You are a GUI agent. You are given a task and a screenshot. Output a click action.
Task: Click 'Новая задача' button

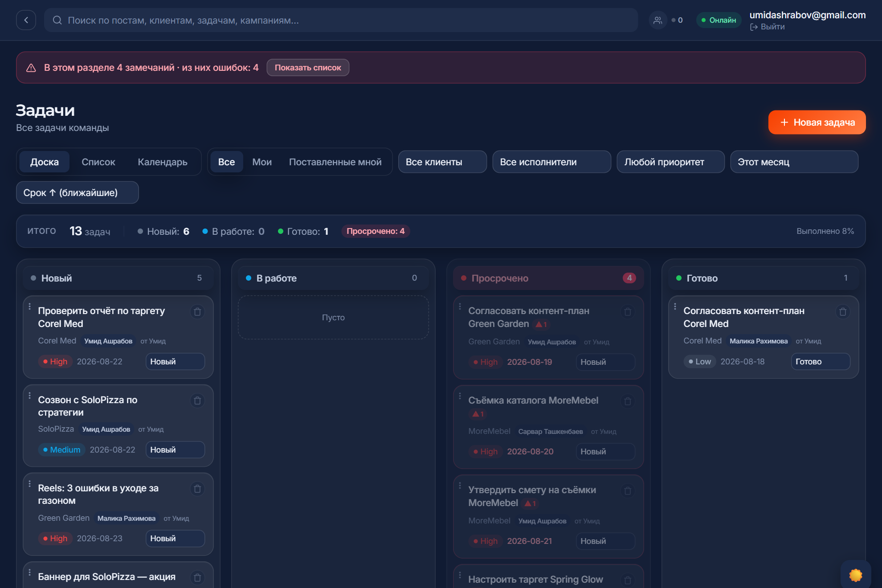[817, 122]
